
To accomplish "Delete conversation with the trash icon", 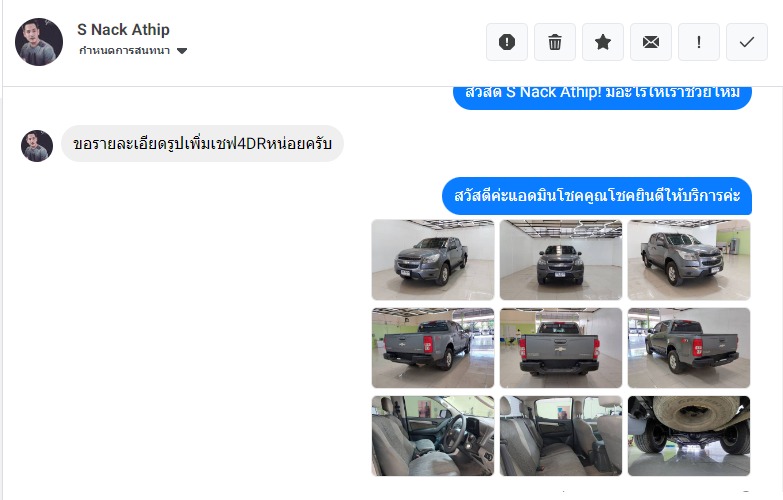I will tap(555, 42).
